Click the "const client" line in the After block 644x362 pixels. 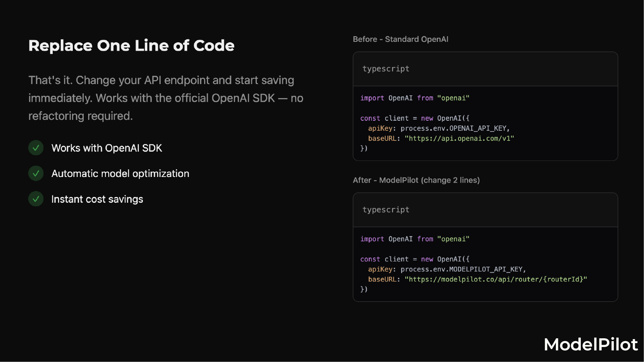coord(415,259)
